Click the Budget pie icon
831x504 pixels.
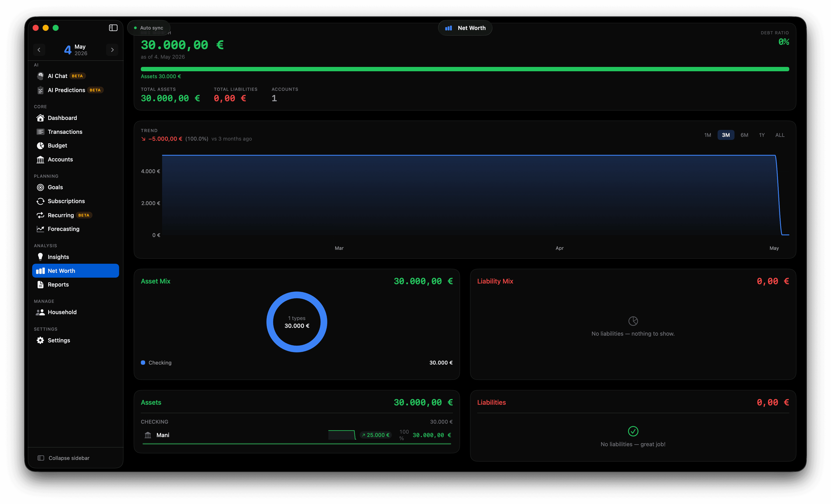pos(40,146)
